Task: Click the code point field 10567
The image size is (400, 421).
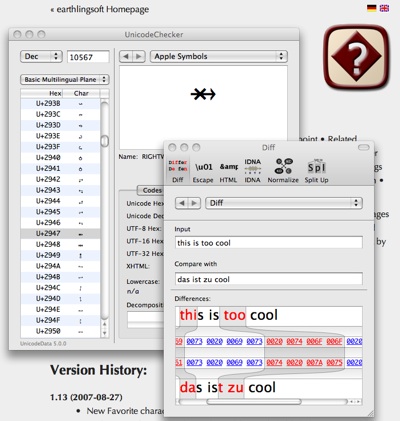Action: 88,57
